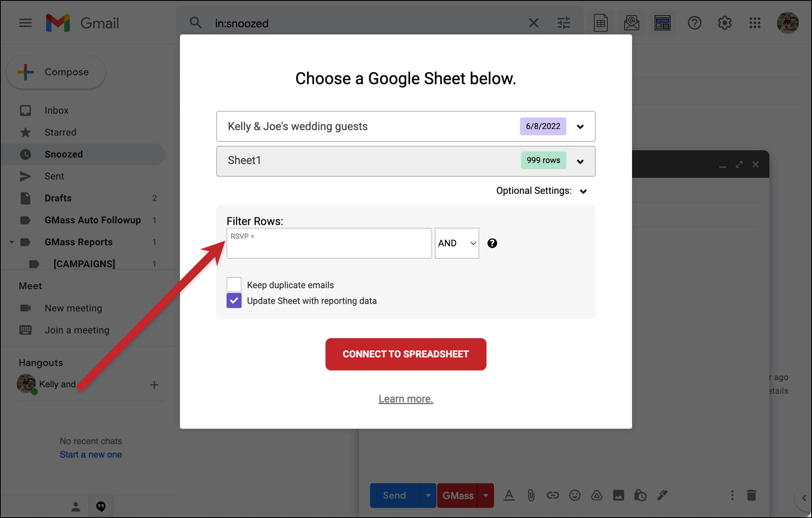Screen dimensions: 812x518
Task: Add a Hangouts contact with plus icon
Action: coord(154,385)
